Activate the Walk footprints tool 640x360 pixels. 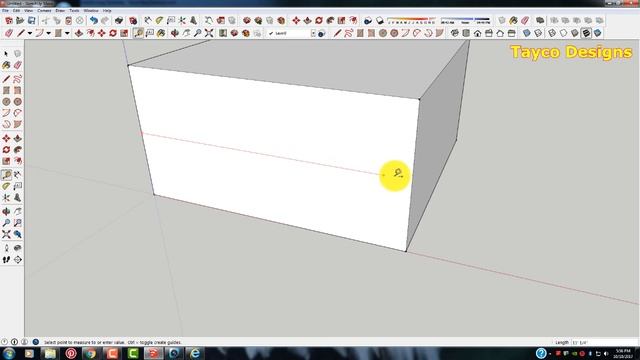6,260
